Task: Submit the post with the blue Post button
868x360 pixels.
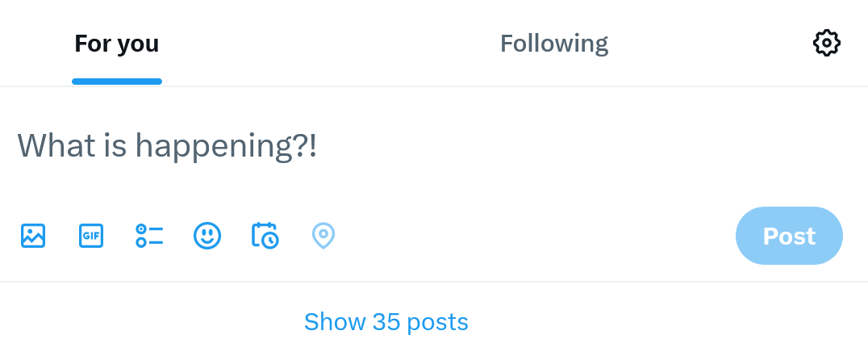Action: pos(788,236)
